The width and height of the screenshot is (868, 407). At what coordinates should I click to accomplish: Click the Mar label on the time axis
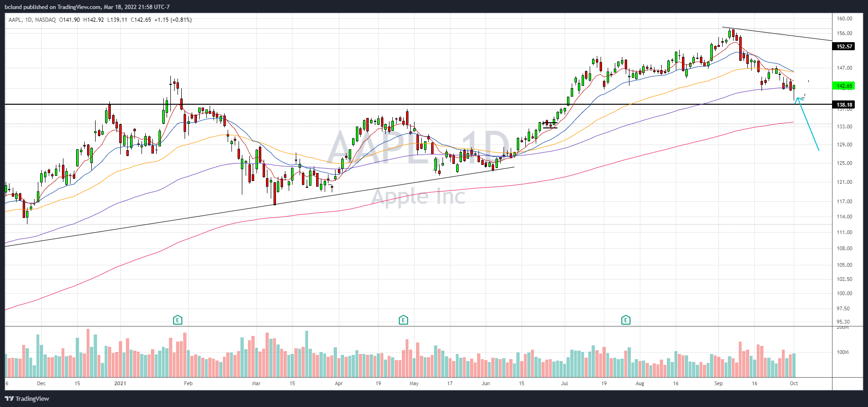(257, 384)
